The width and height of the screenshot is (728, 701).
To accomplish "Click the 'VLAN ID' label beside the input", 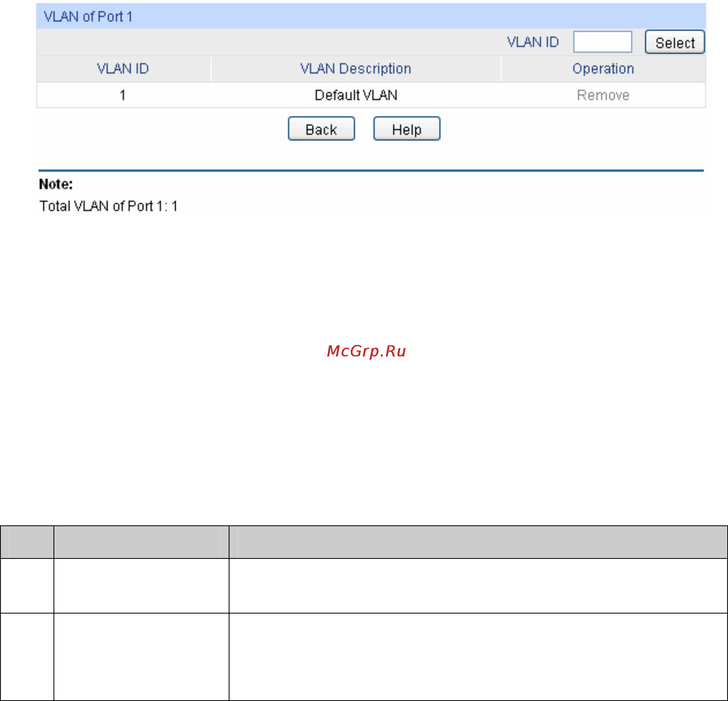I will [533, 42].
